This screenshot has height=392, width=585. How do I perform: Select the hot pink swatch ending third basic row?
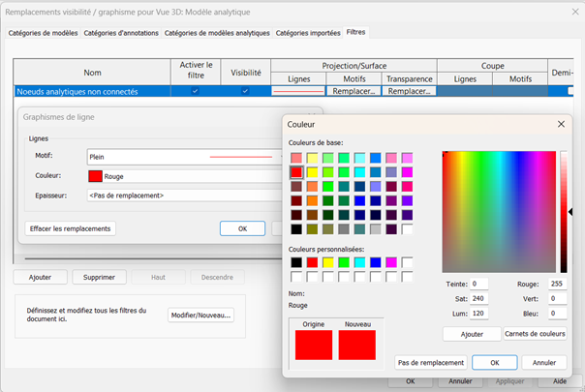click(407, 187)
